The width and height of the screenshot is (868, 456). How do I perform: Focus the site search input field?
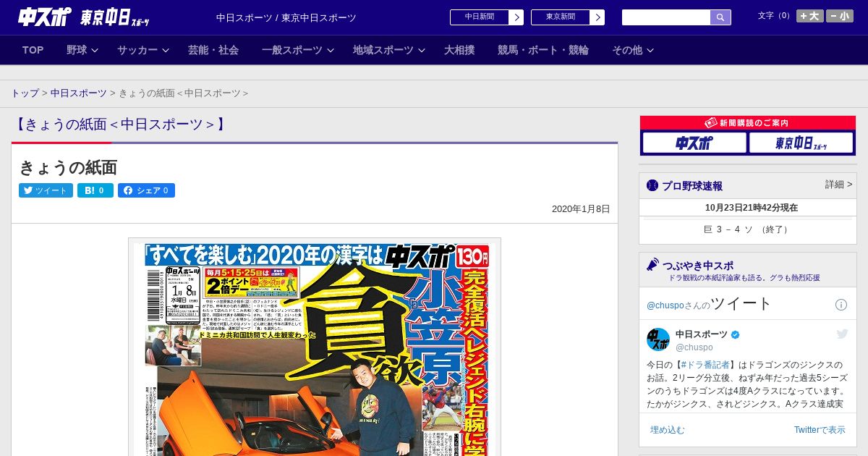click(x=666, y=17)
